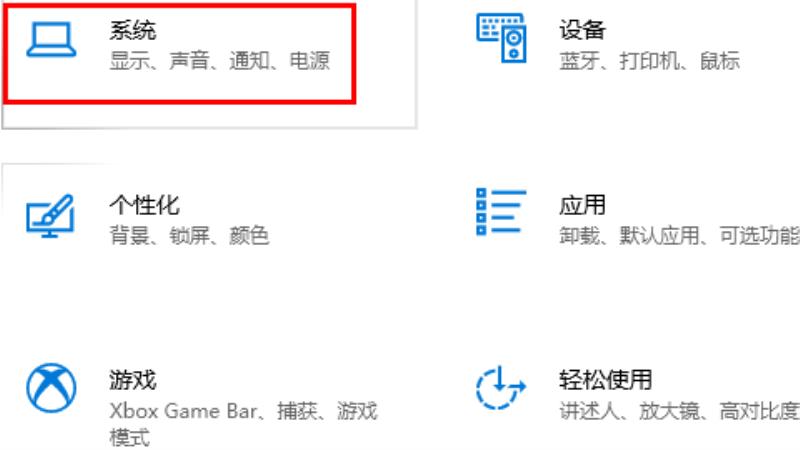This screenshot has height=450, width=800.
Task: Open the Xbox logo icon for 游戏
Action: click(51, 387)
